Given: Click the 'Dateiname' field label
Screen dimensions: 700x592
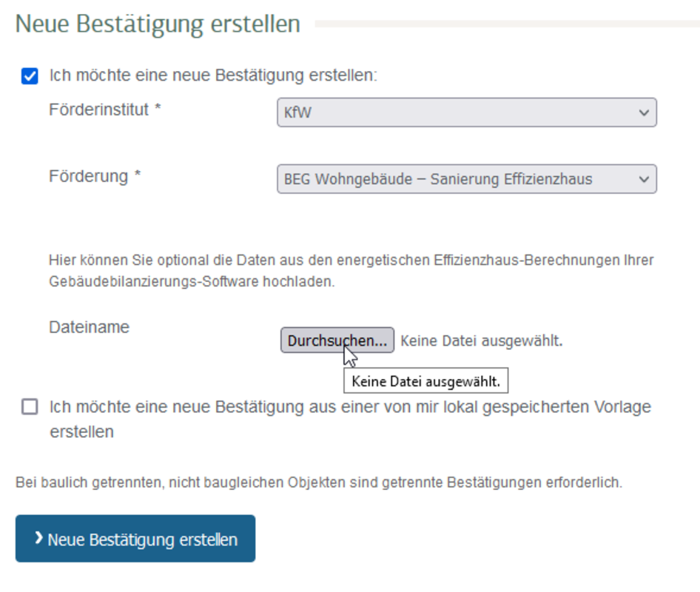Looking at the screenshot, I should 89,327.
